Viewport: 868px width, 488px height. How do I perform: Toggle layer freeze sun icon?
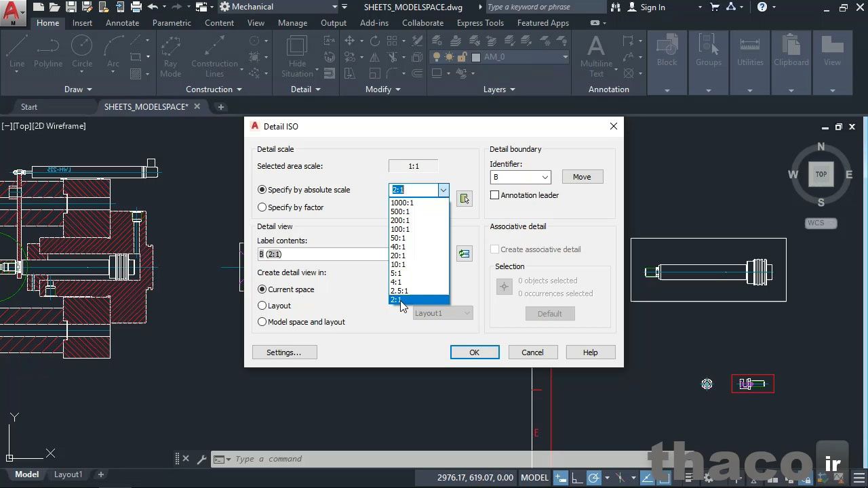tap(450, 57)
